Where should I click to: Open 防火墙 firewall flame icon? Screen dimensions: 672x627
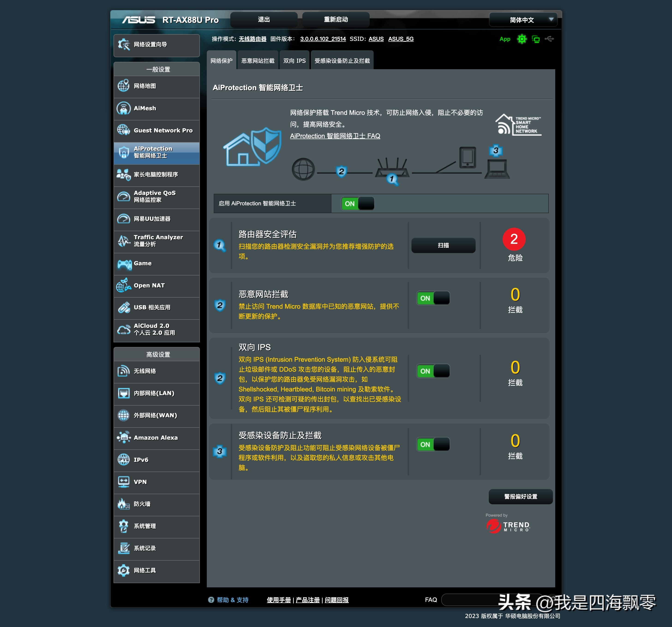(x=123, y=504)
